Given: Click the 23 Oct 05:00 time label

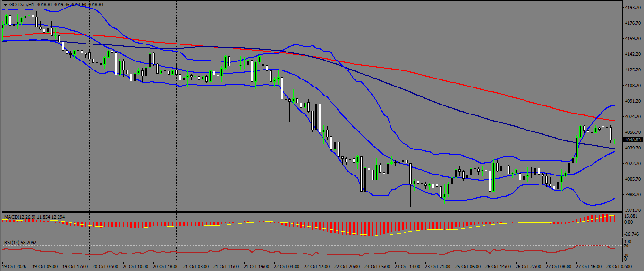Looking at the screenshot, I should click(x=378, y=267).
